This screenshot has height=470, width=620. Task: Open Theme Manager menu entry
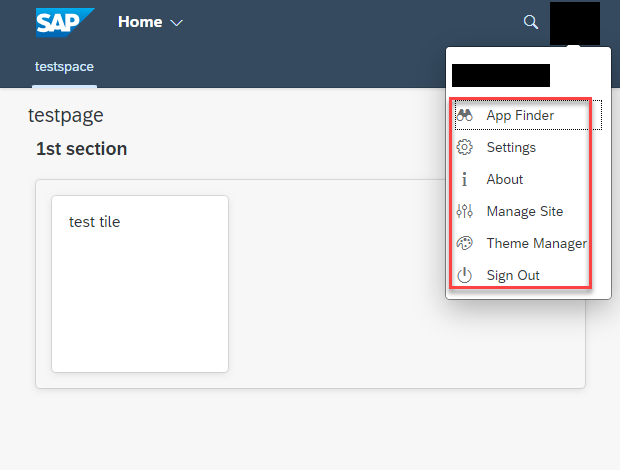tap(528, 243)
